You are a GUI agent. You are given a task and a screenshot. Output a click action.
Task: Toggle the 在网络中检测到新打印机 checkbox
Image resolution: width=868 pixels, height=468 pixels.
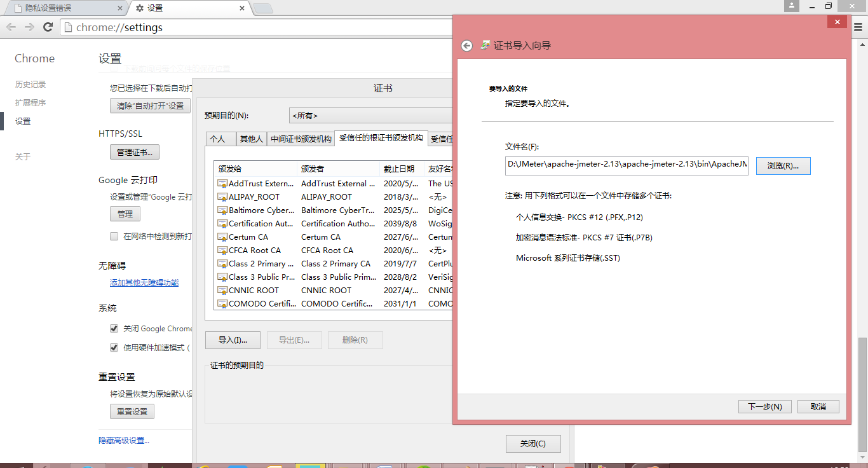(114, 236)
